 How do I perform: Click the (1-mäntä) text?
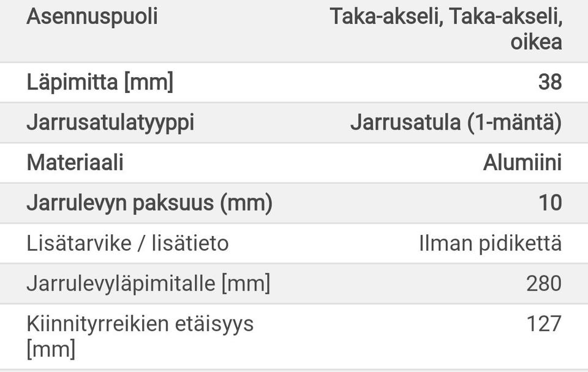point(514,122)
